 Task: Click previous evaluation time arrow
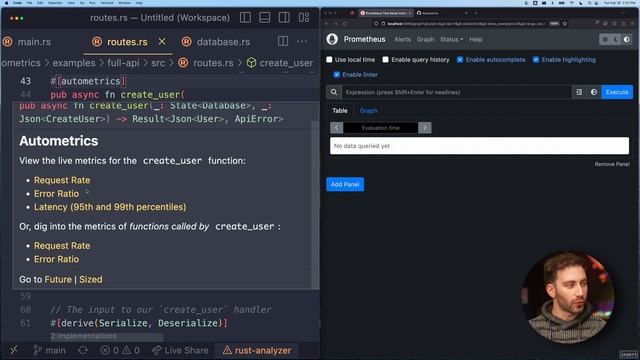point(336,128)
